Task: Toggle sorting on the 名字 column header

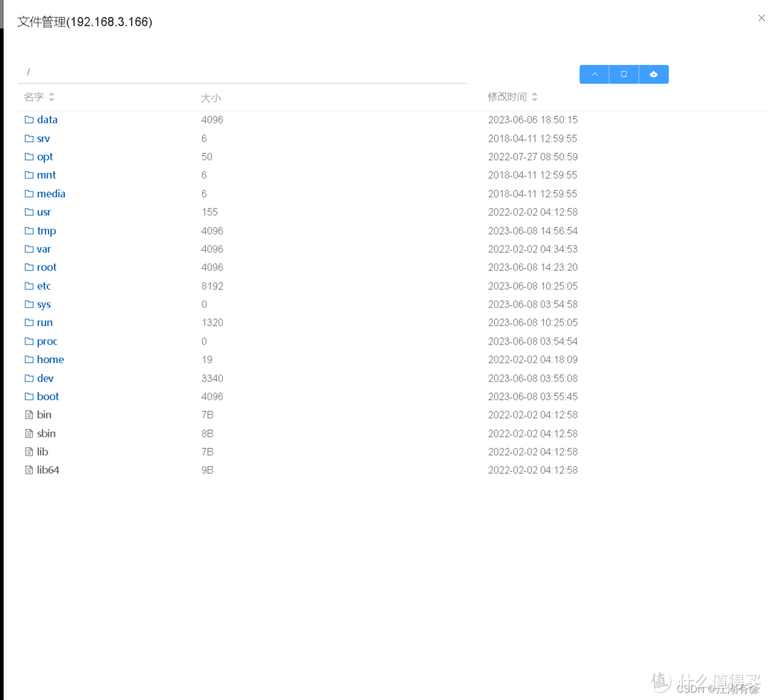Action: (33, 98)
